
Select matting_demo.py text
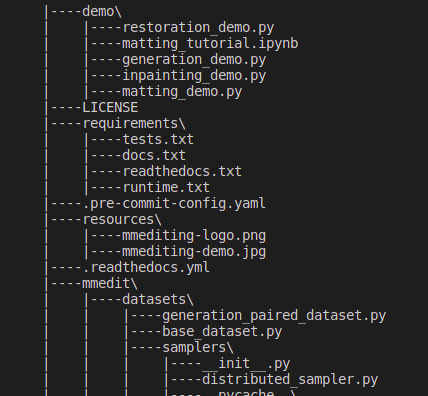click(182, 92)
